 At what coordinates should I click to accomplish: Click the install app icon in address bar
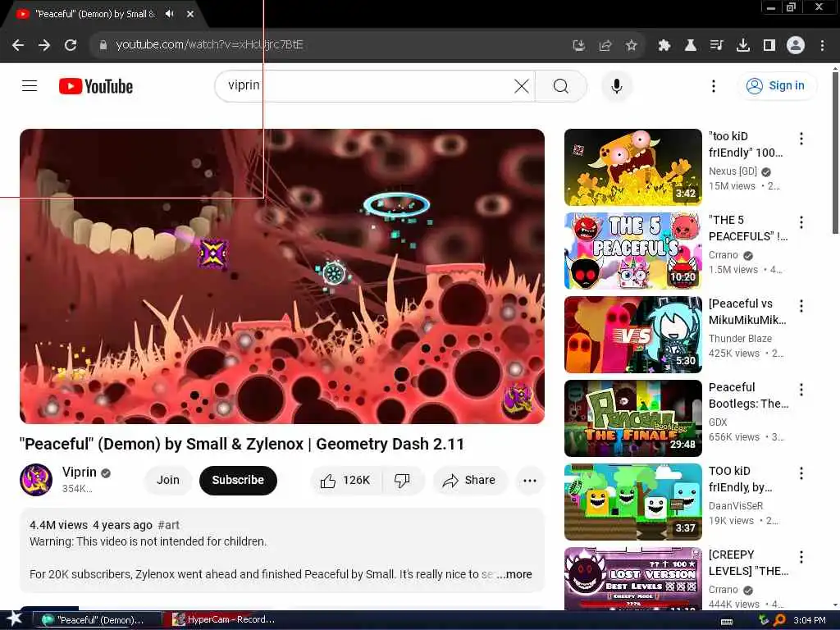(x=578, y=46)
